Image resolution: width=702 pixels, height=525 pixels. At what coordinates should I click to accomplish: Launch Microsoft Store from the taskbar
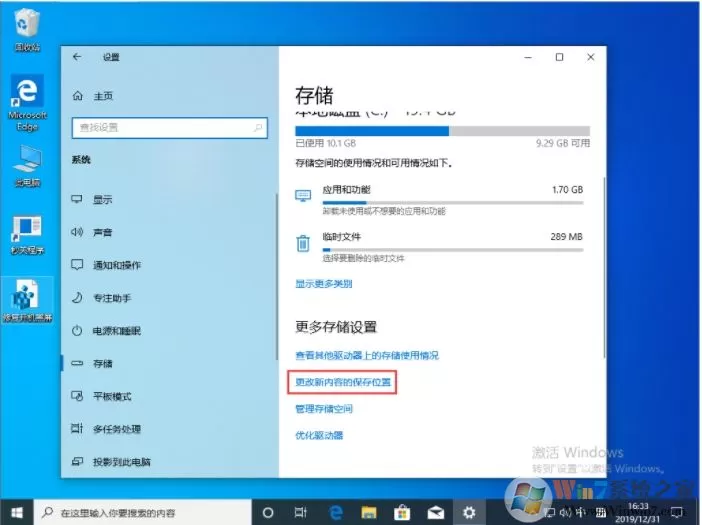(x=402, y=512)
